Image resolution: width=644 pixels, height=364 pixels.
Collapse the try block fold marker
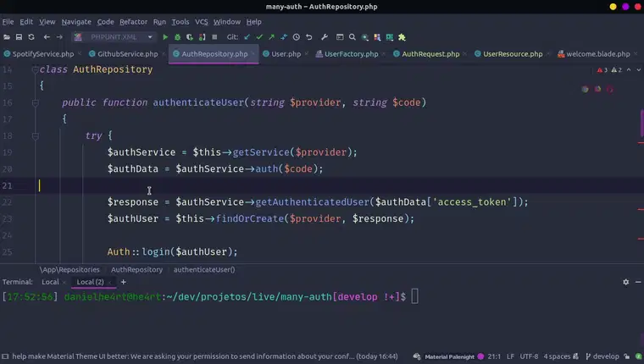coord(36,136)
